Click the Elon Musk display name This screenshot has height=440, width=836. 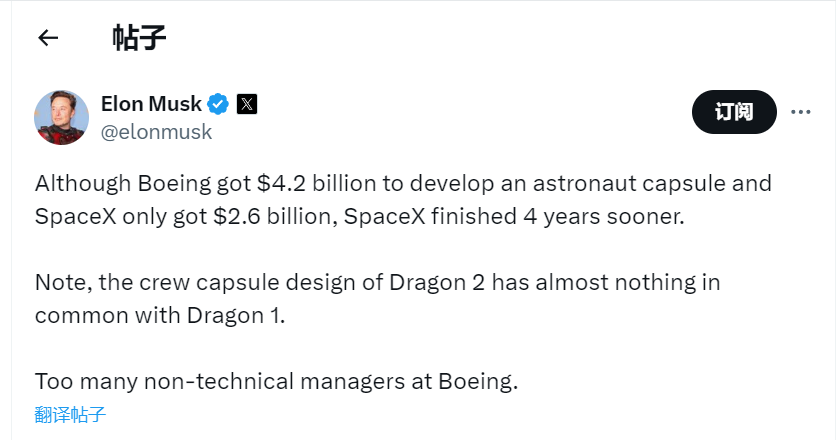pyautogui.click(x=150, y=103)
